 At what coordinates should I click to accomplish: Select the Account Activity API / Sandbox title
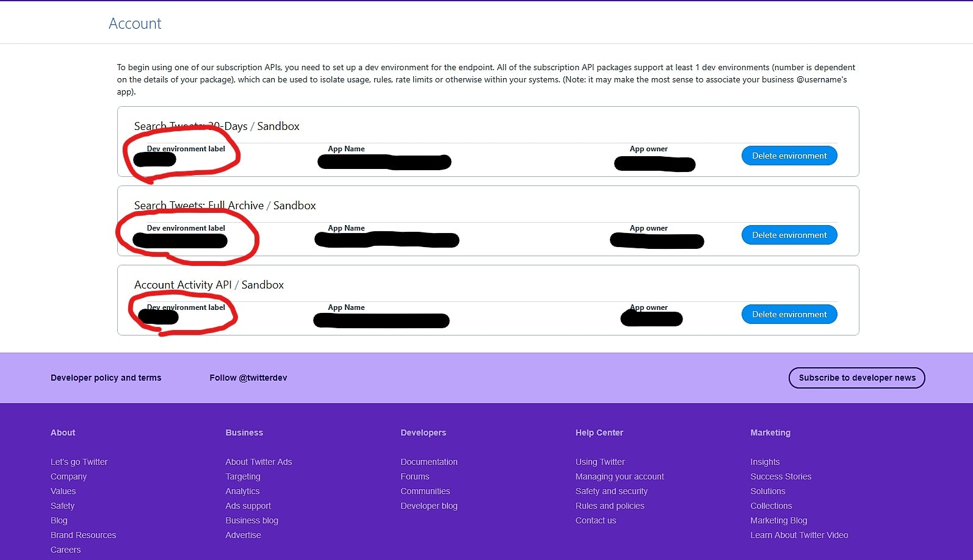[209, 285]
